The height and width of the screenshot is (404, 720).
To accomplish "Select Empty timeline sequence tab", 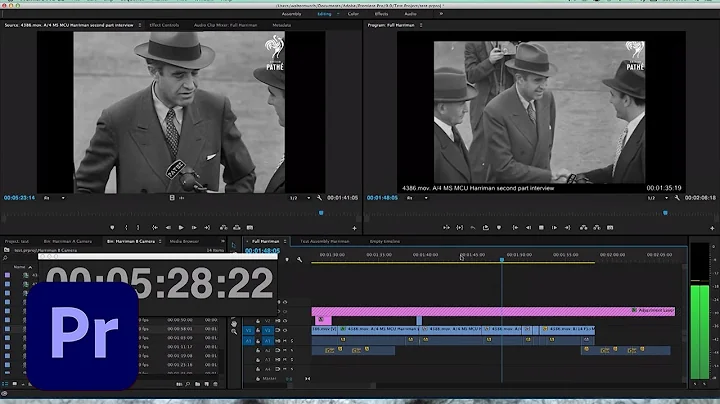I will 384,241.
